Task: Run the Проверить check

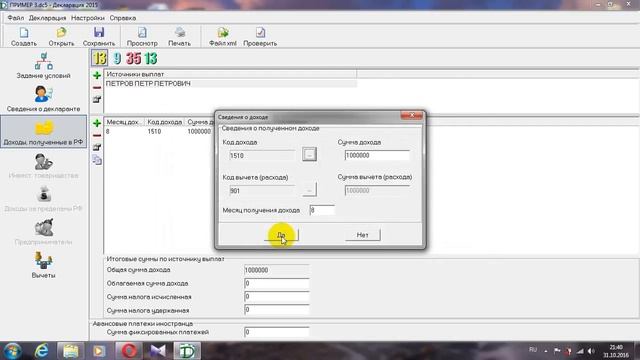Action: tap(260, 36)
